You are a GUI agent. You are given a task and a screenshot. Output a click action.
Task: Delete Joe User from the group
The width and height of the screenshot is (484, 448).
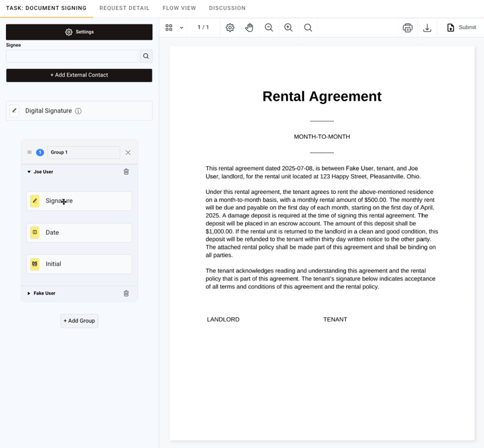coord(126,172)
